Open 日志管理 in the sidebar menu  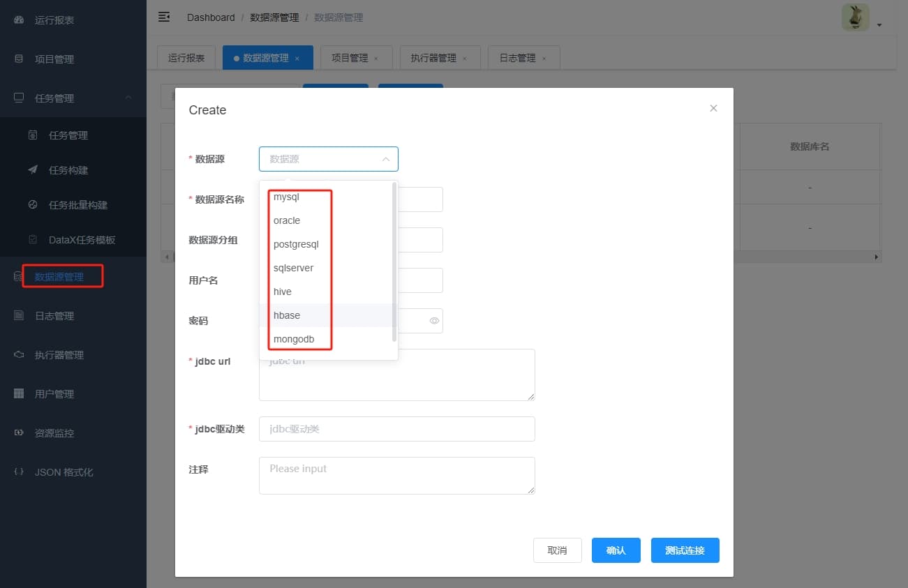point(73,316)
